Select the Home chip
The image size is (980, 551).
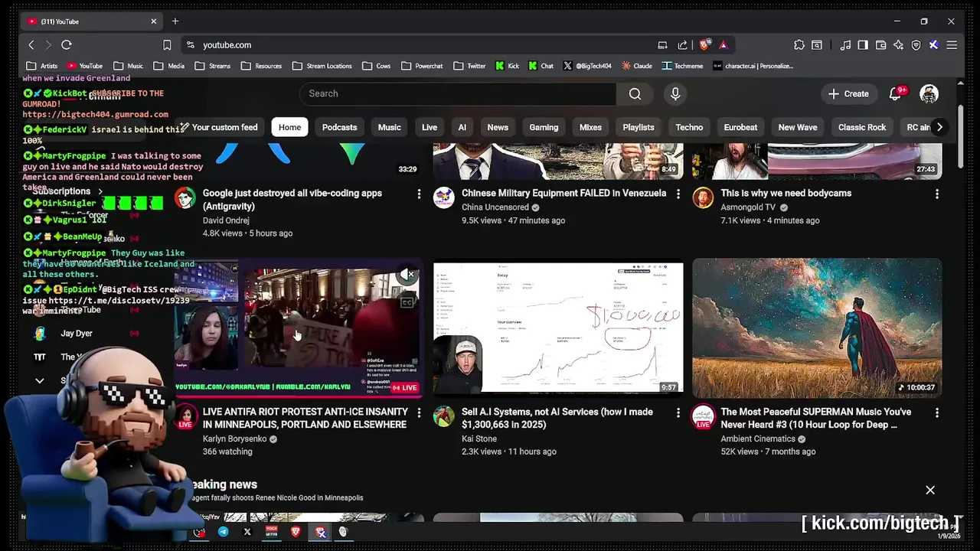pyautogui.click(x=289, y=127)
